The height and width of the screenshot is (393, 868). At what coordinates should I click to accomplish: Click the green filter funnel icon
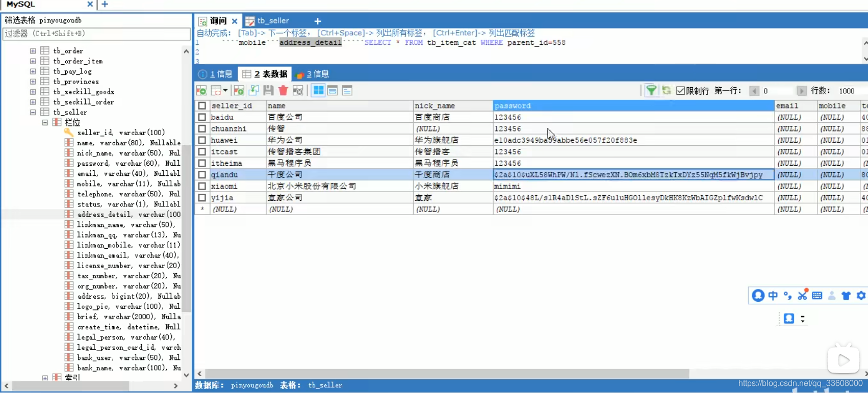click(651, 91)
